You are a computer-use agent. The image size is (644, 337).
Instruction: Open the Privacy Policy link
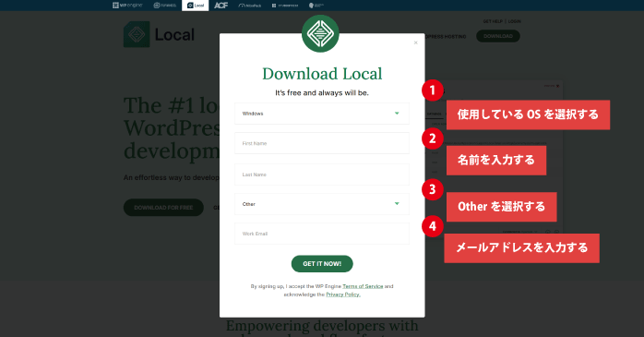pos(343,295)
